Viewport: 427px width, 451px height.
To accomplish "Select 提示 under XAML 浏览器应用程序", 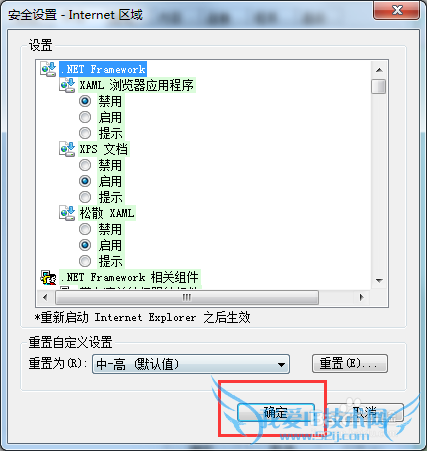I will tap(85, 133).
